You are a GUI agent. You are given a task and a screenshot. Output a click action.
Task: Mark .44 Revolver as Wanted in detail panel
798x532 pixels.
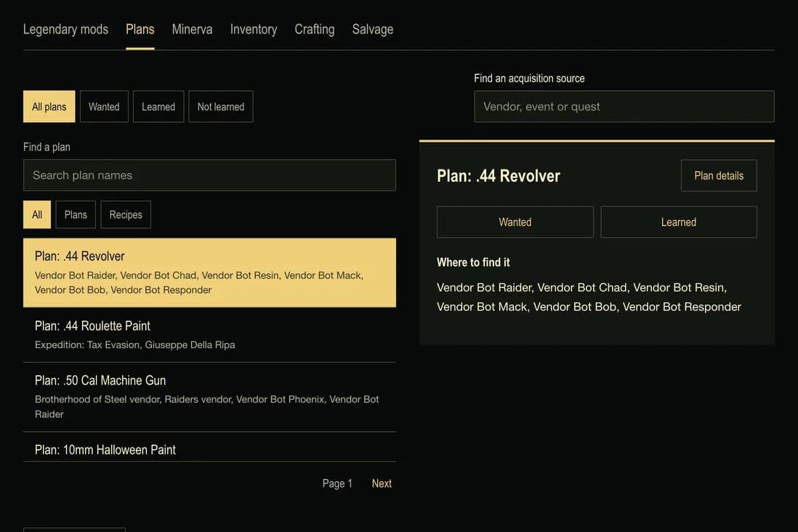tap(515, 222)
